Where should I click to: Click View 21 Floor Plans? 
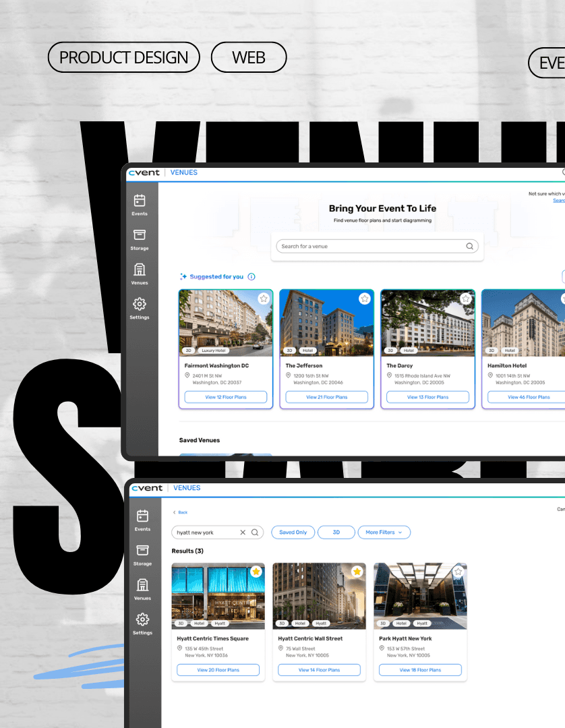coord(327,397)
